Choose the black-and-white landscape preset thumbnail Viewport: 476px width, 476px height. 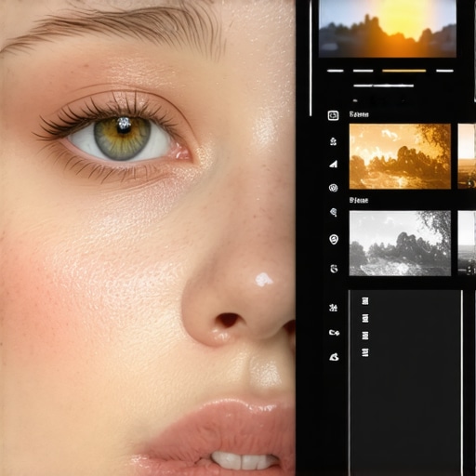coord(400,244)
